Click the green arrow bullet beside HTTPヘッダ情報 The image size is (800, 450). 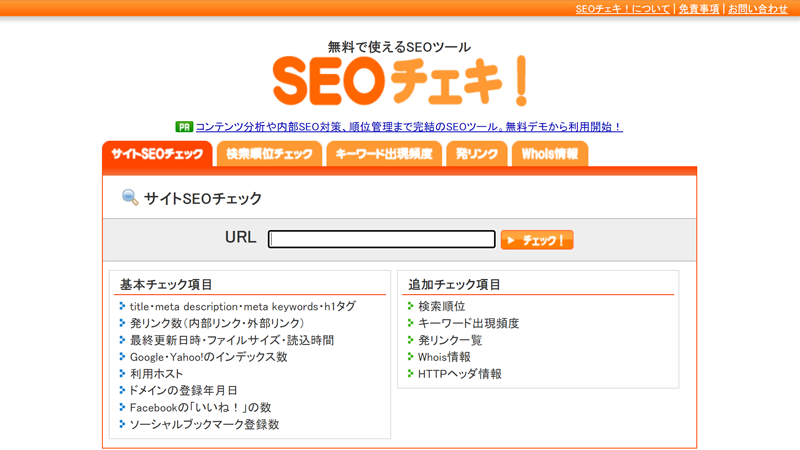pyautogui.click(x=411, y=373)
